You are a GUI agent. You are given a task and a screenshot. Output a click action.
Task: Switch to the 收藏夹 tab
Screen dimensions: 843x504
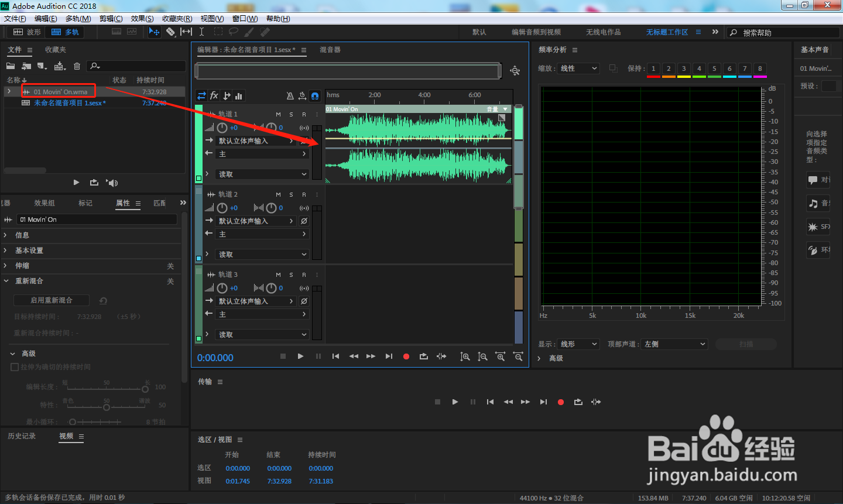point(56,50)
